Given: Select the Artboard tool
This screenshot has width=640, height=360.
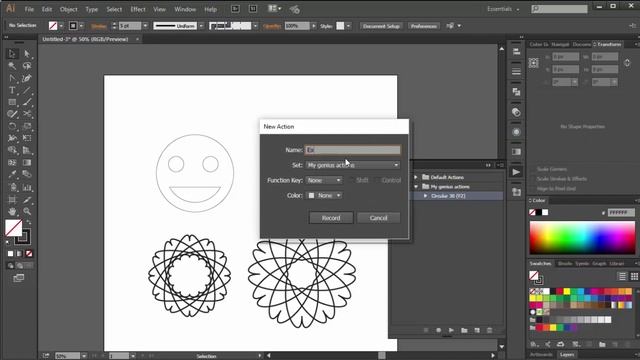Looking at the screenshot, I should point(12,200).
